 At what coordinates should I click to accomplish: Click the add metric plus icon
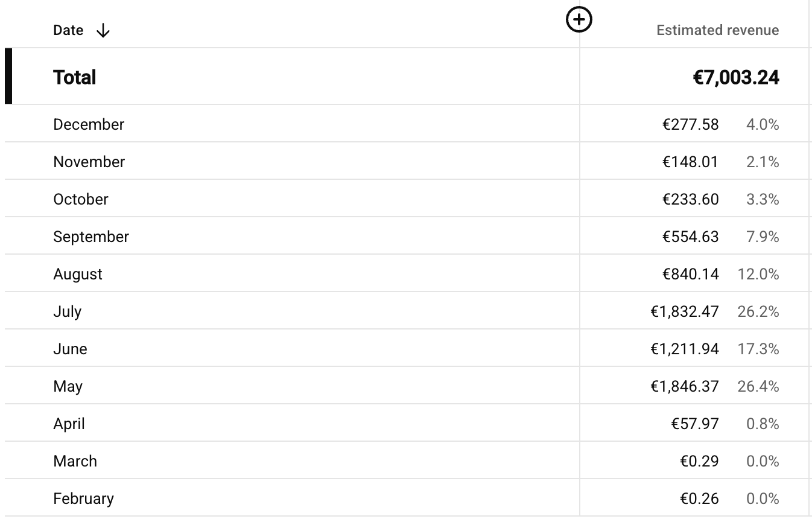(579, 20)
